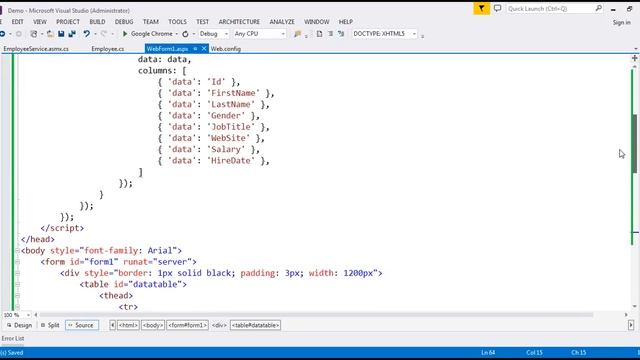
Task: Click the Save All toolbar icon
Action: pos(72,34)
